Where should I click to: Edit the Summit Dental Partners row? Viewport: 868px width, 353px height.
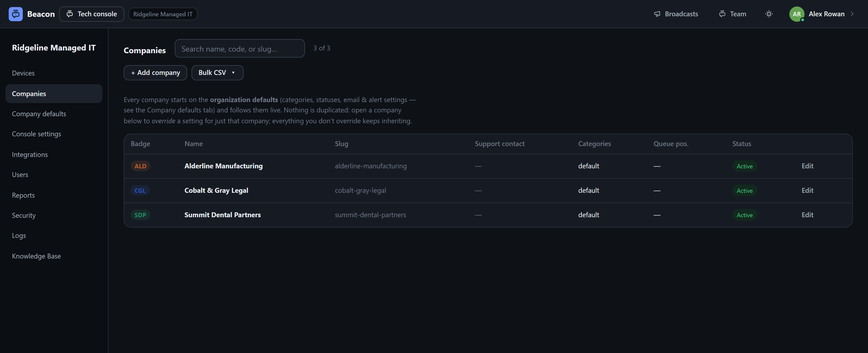(807, 215)
